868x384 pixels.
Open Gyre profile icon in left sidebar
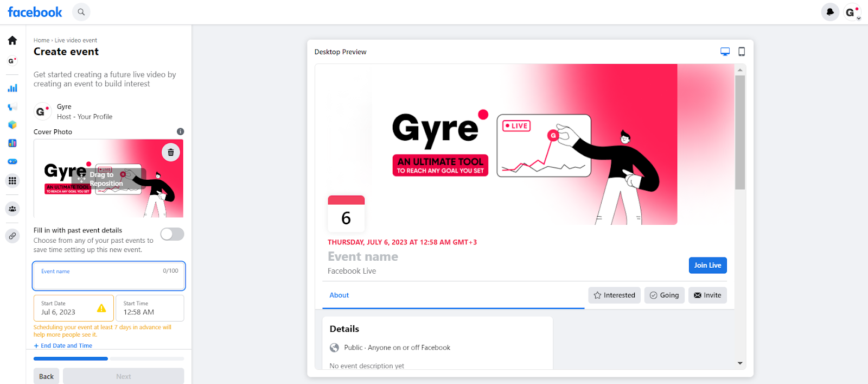pos(12,61)
